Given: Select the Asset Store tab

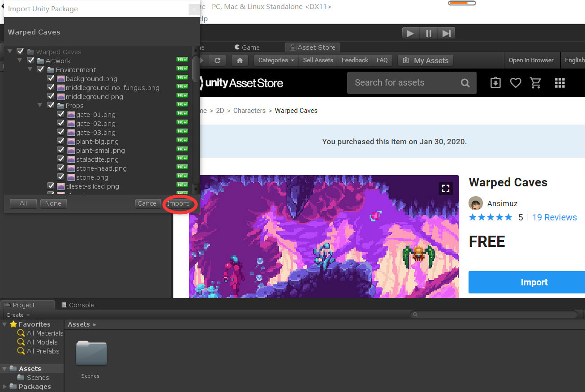Looking at the screenshot, I should pyautogui.click(x=313, y=47).
